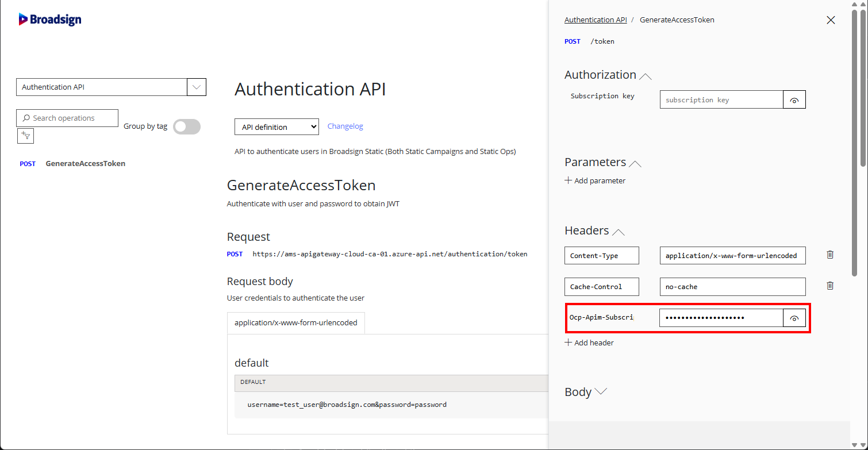The height and width of the screenshot is (450, 868).
Task: Collapse the Headers section
Action: tap(619, 232)
